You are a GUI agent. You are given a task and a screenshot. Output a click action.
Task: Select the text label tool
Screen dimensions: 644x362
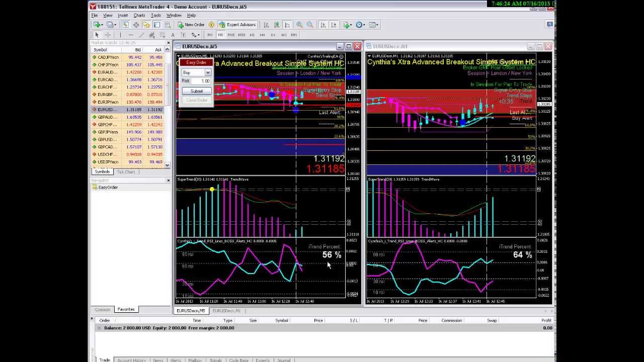(x=184, y=35)
